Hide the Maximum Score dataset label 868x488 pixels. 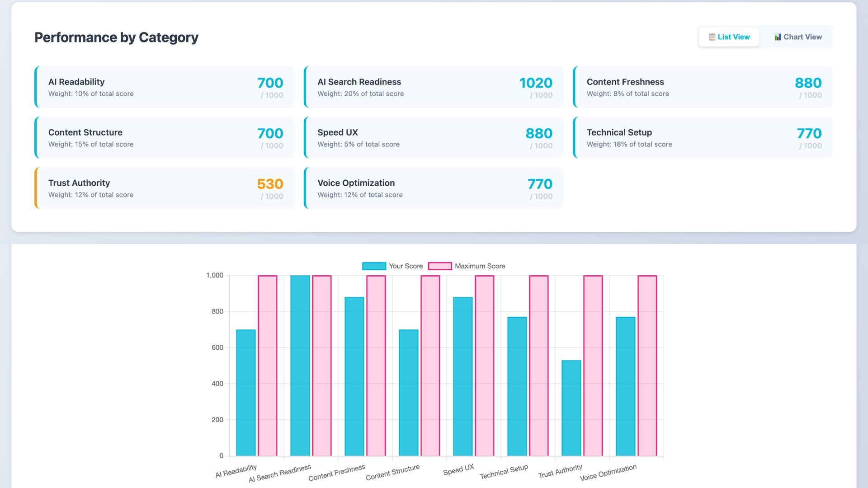click(x=480, y=266)
